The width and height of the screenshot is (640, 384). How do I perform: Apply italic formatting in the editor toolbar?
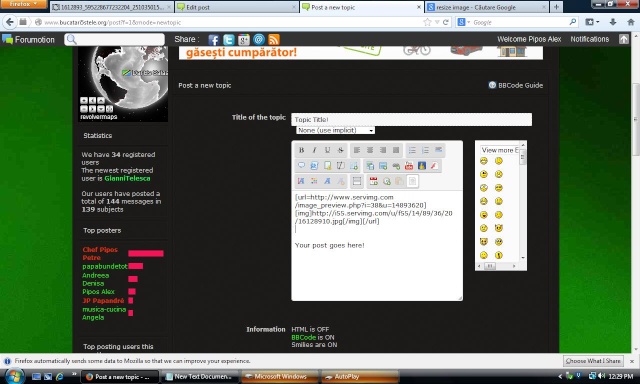coord(314,150)
